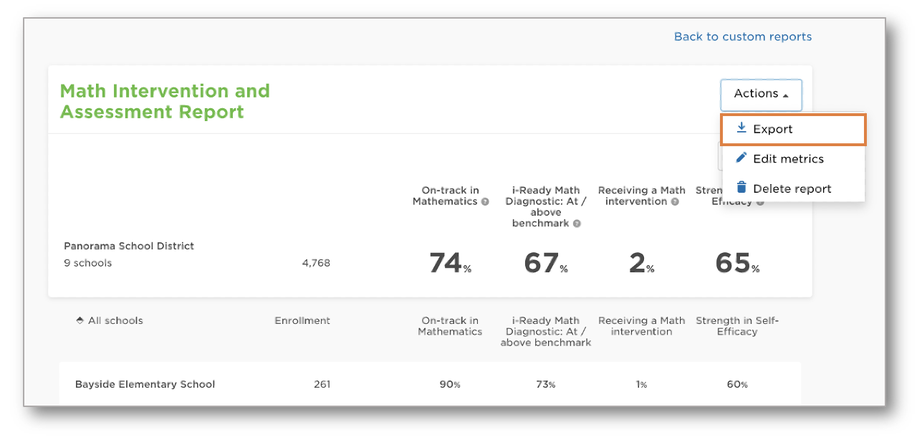Open the Actions dropdown button

[x=761, y=95]
